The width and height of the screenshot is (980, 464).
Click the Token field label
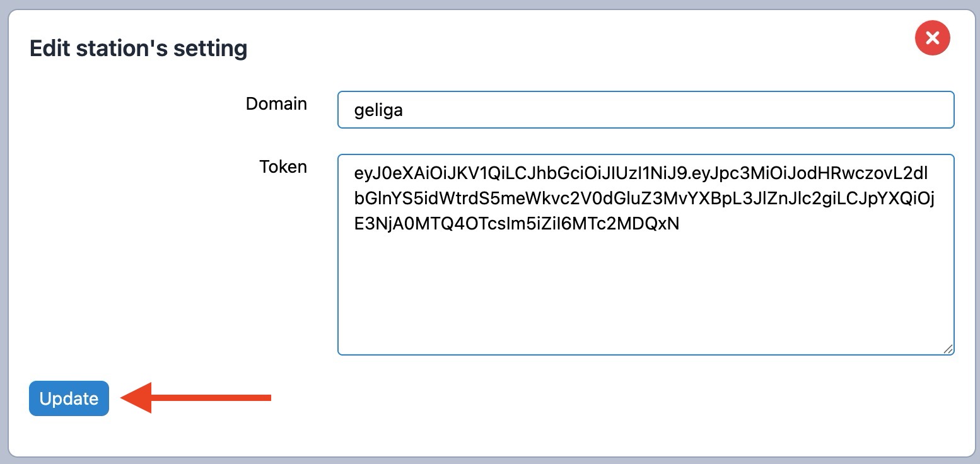[283, 166]
